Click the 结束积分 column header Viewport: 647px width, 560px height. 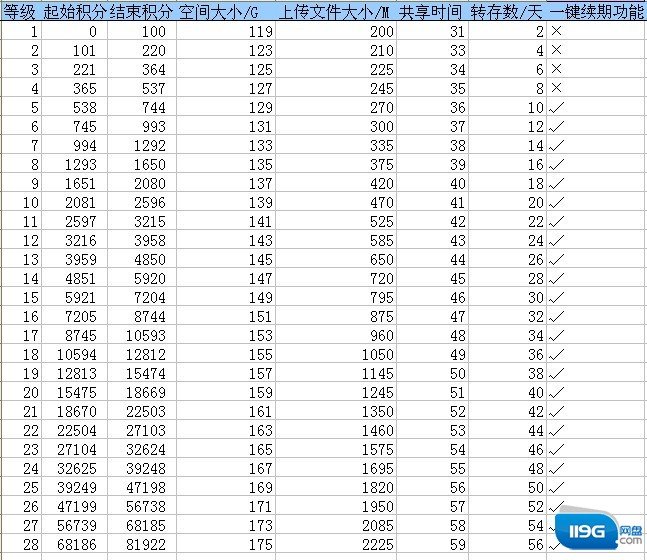click(141, 12)
